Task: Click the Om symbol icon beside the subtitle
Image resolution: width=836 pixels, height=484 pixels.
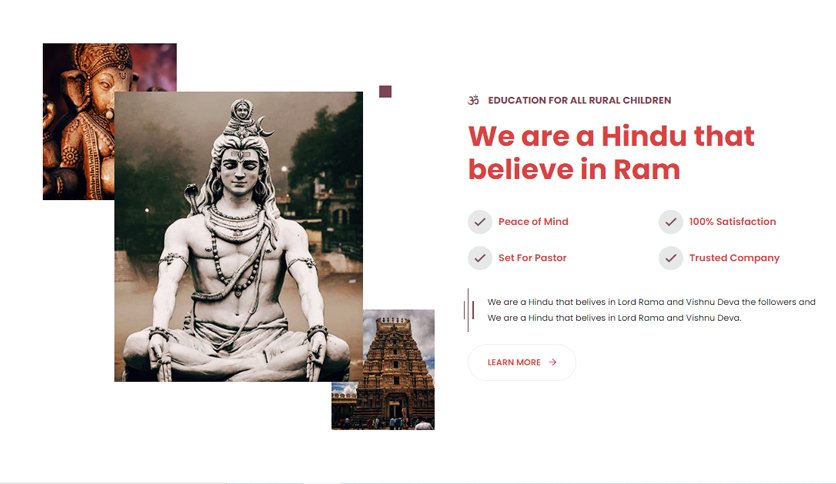Action: [473, 100]
